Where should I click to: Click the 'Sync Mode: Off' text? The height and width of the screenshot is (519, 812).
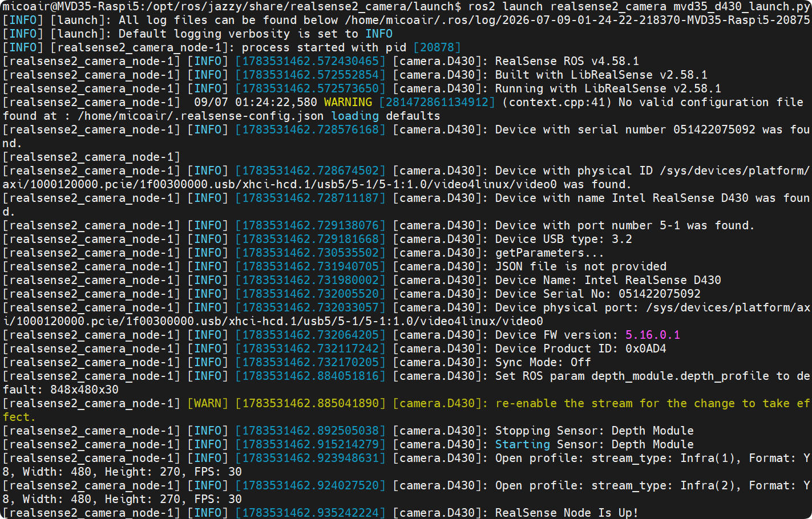pyautogui.click(x=543, y=363)
